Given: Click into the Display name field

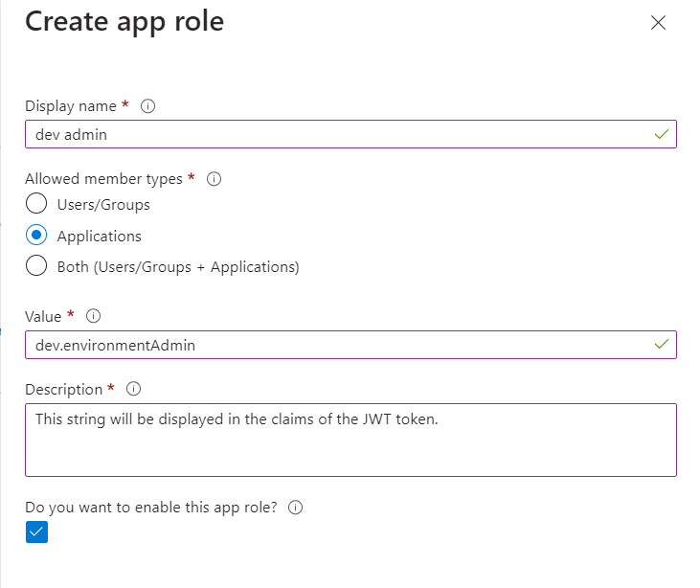Looking at the screenshot, I should click(350, 134).
